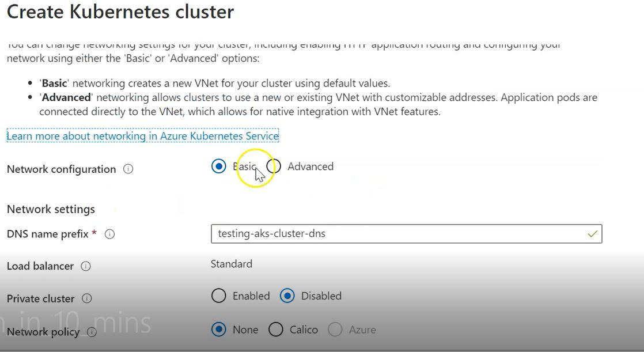The height and width of the screenshot is (352, 644).
Task: Click the Standard load balancer value
Action: 231,264
